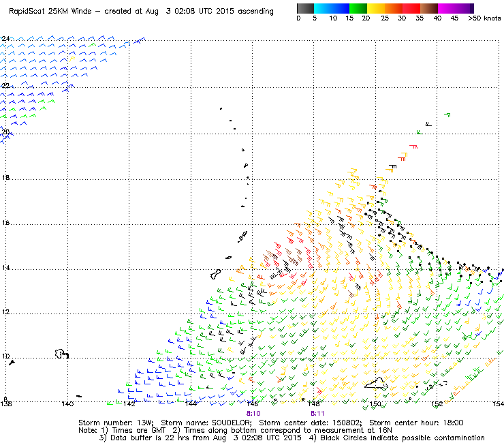Viewport: 504px width, 443px height.
Task: Click the longitude label '150'
Action: click(375, 404)
